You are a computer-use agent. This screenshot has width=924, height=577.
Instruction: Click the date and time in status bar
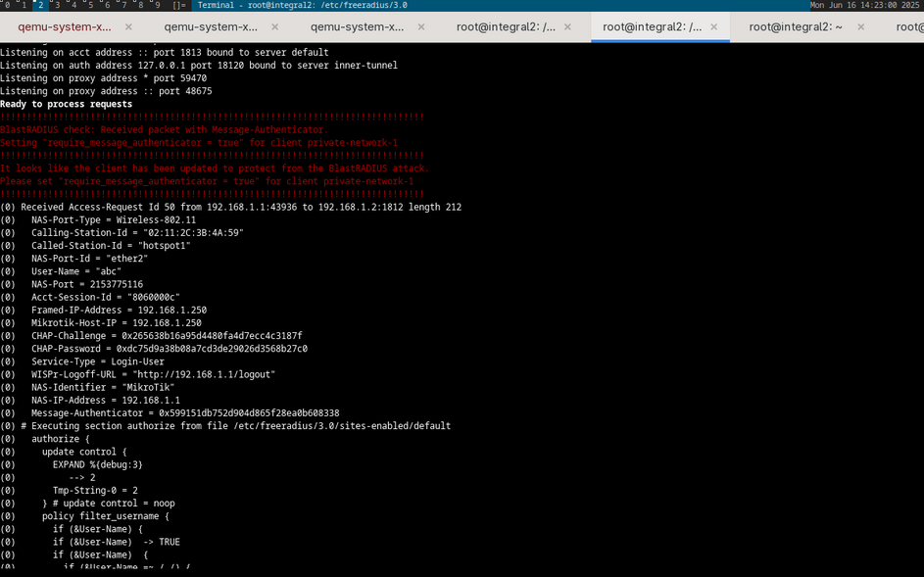tap(865, 5)
